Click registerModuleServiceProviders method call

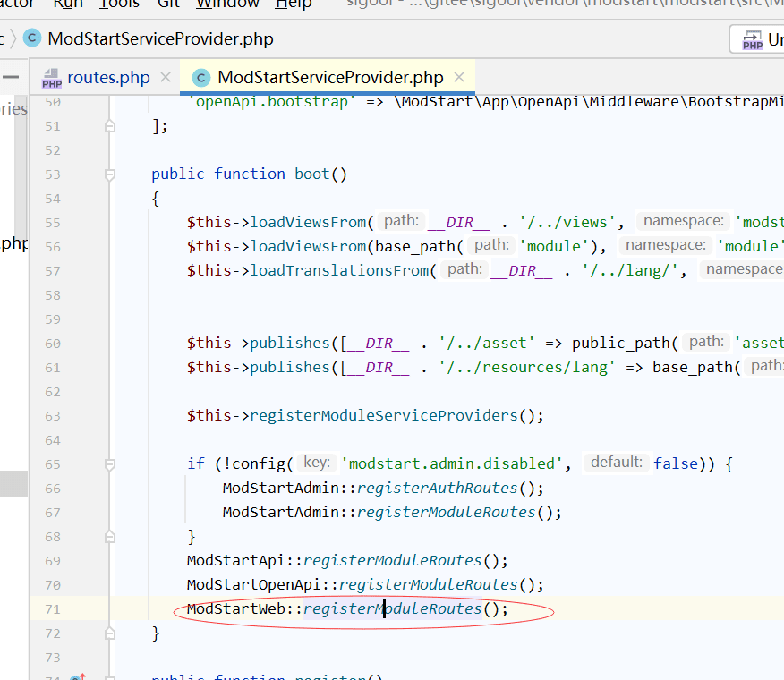coord(384,415)
